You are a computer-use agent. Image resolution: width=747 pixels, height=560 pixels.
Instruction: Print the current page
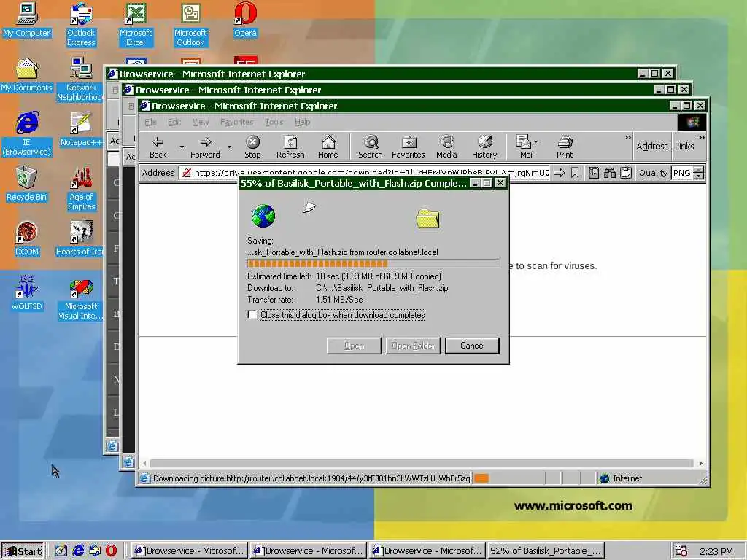coord(565,147)
